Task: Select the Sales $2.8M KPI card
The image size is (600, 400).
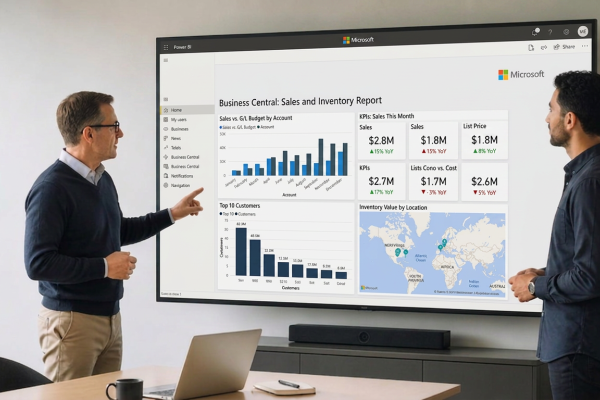Action: (x=382, y=140)
